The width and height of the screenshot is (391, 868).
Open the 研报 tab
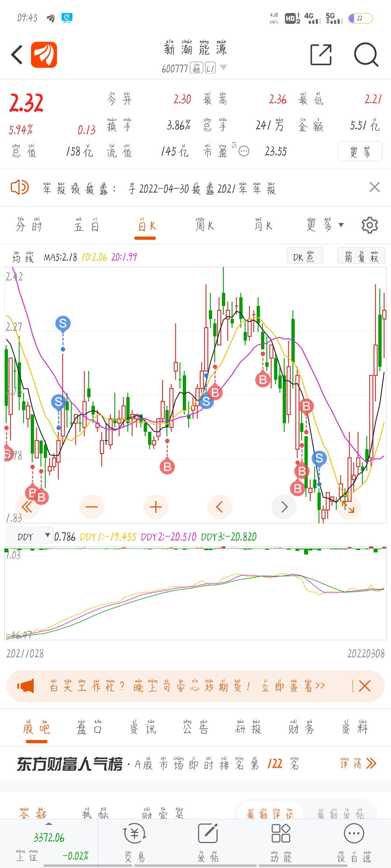click(248, 728)
